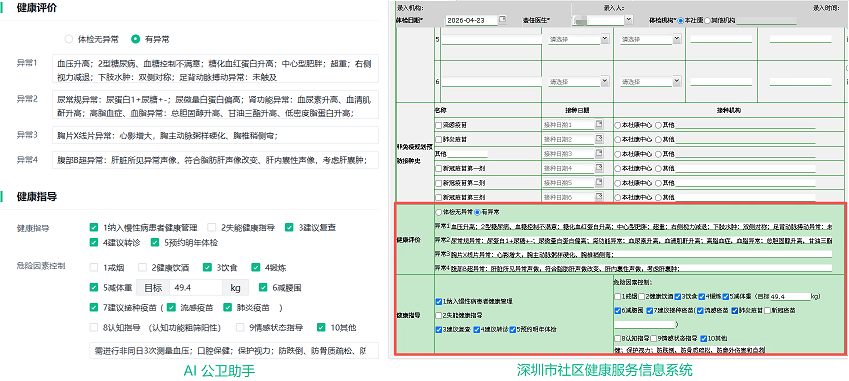The width and height of the screenshot is (849, 381).
Task: Uncheck 4锻炼 in AI 公卫助手
Action: pyautogui.click(x=256, y=267)
